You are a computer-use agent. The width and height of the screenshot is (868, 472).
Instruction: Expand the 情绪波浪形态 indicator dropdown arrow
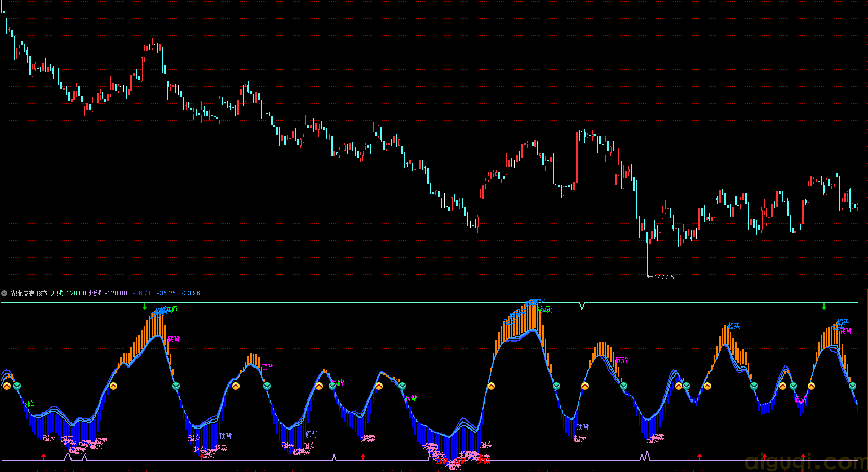click(4, 293)
